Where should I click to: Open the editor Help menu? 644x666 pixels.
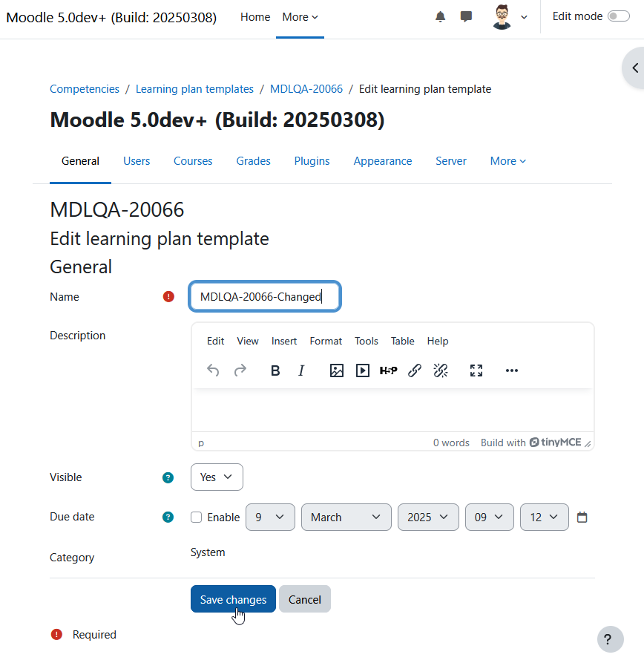tap(438, 341)
